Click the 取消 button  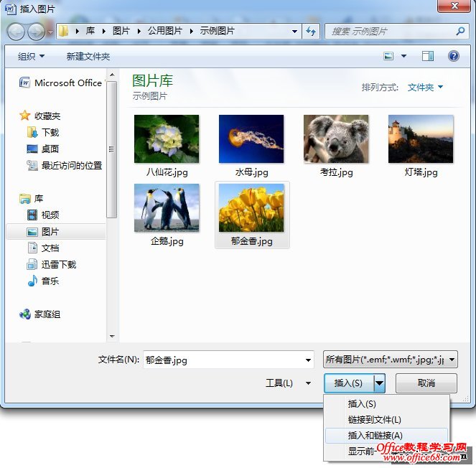pyautogui.click(x=426, y=383)
